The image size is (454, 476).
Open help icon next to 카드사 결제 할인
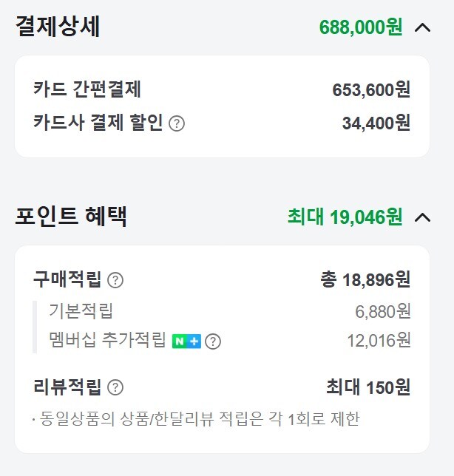177,123
